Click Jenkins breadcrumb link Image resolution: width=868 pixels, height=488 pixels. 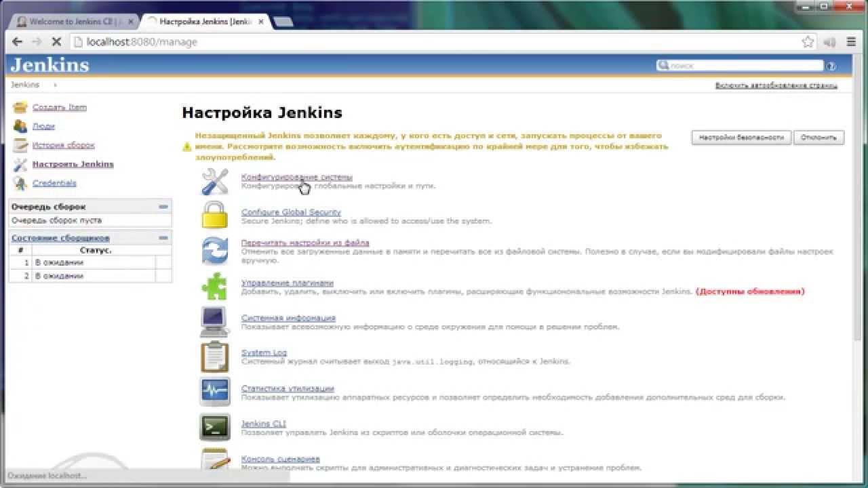pos(25,85)
